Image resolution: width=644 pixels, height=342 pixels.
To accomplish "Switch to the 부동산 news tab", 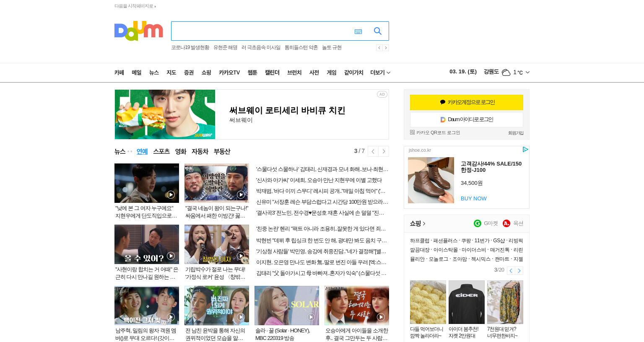I will coord(222,151).
